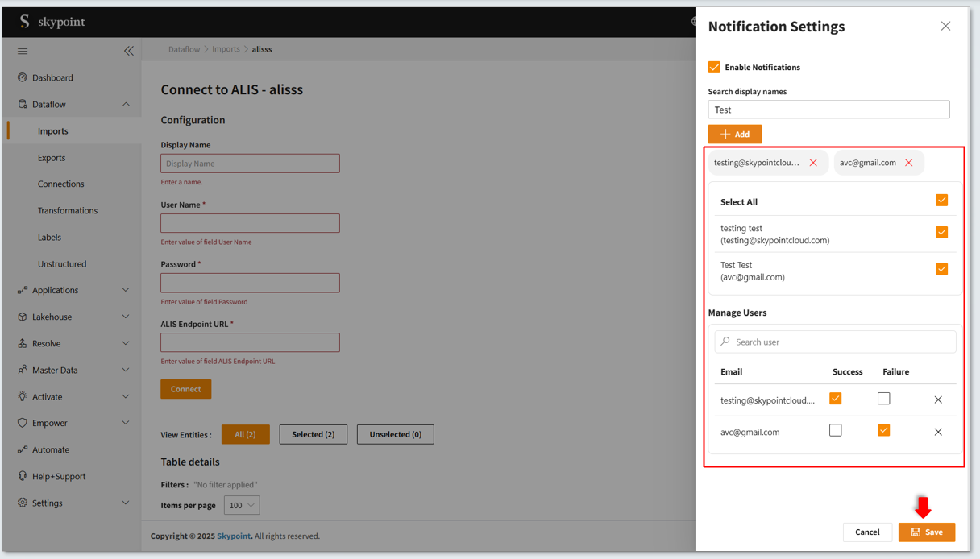This screenshot has height=559, width=980.
Task: Delete avc@gmail.com row in Manage Users
Action: (x=938, y=433)
